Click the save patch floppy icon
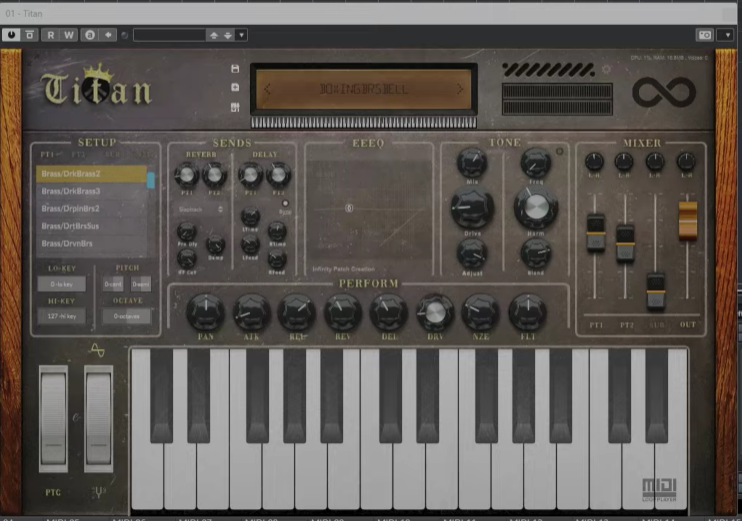 [235, 69]
